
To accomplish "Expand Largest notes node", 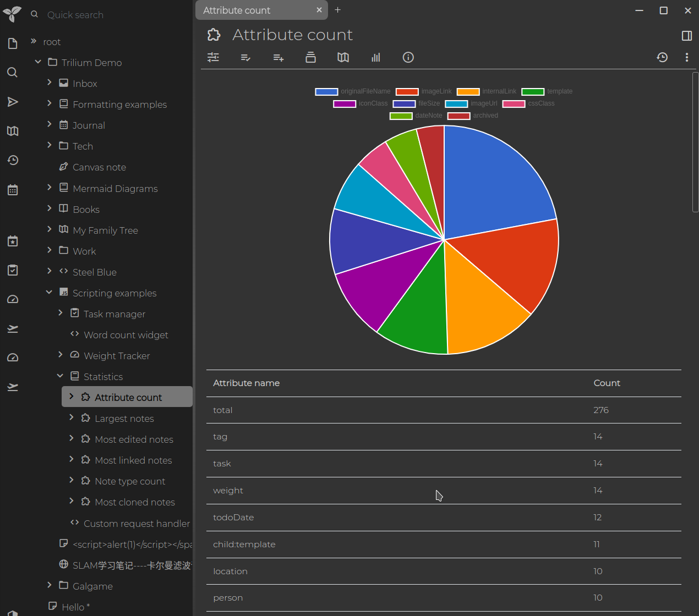I will click(x=71, y=417).
